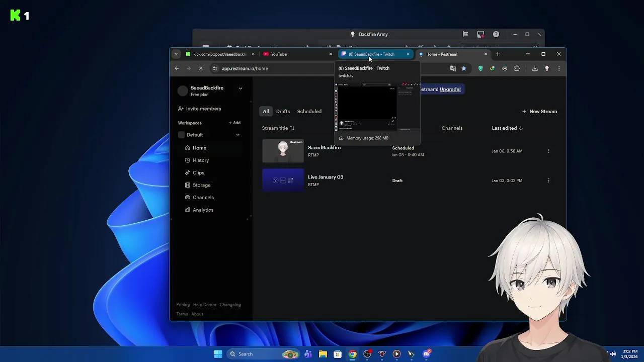Add a new workspace with + Add
This screenshot has width=644, height=362.
click(234, 123)
